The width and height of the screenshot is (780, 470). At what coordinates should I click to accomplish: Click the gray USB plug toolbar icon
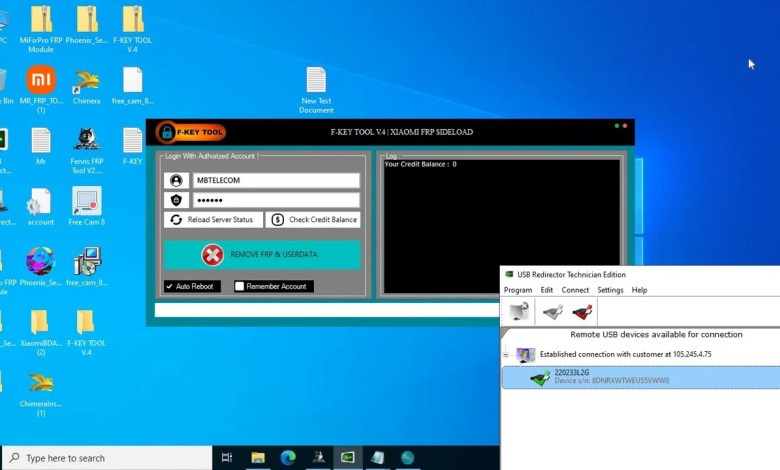[x=552, y=312]
